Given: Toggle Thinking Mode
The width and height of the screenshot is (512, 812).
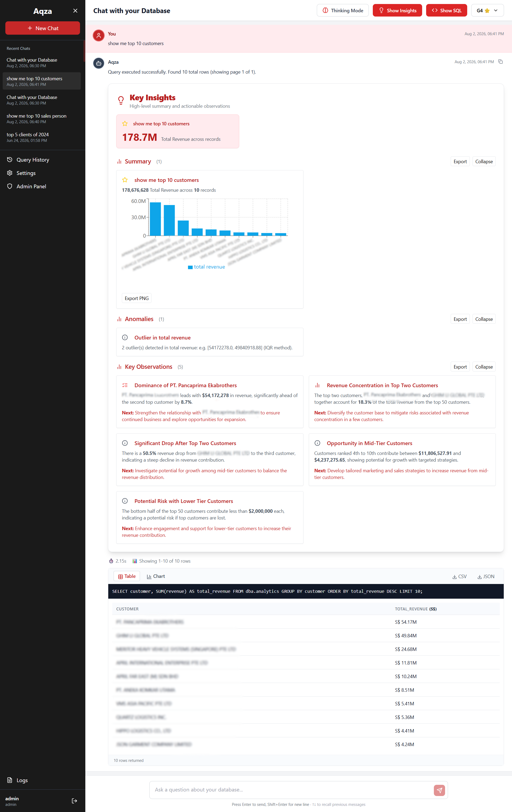Looking at the screenshot, I should click(343, 10).
